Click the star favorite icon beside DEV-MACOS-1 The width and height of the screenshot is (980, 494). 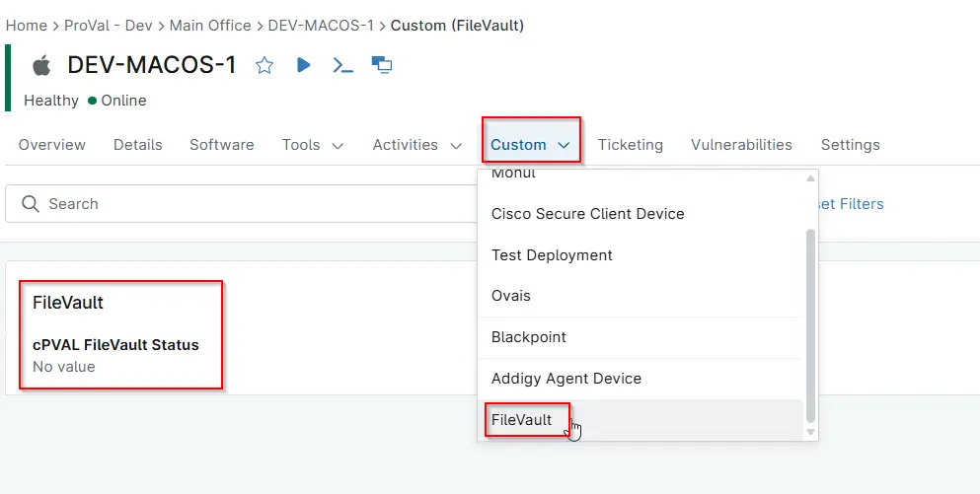pyautogui.click(x=264, y=65)
